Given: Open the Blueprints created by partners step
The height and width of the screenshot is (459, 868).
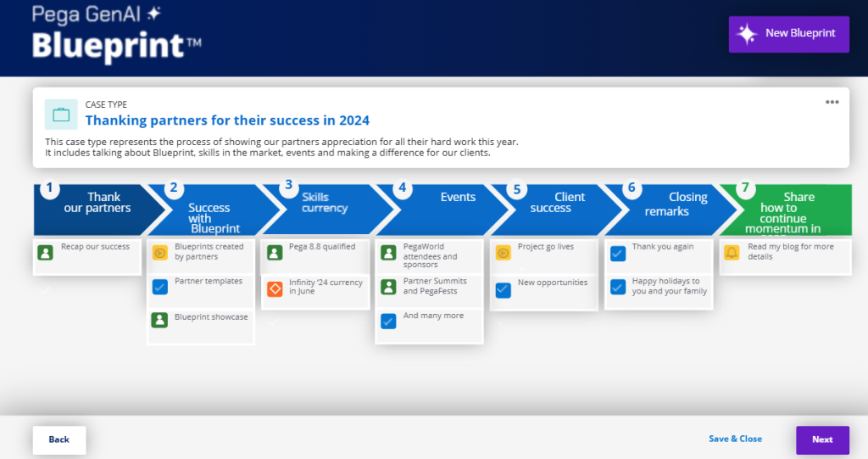Looking at the screenshot, I should point(202,255).
